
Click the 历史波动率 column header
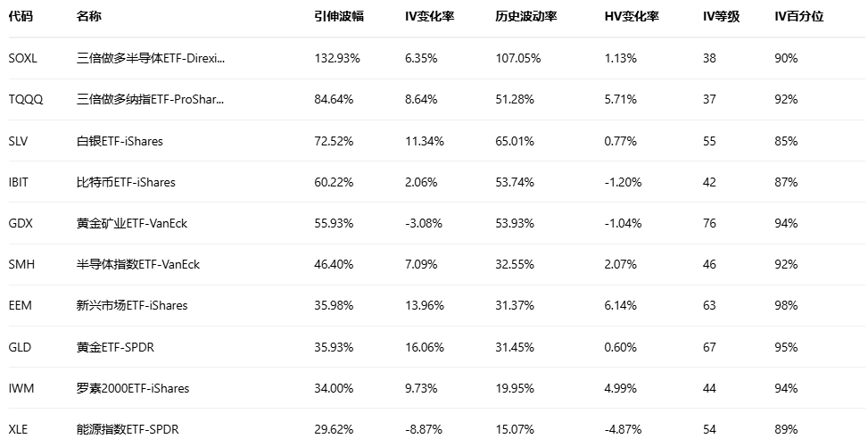[525, 17]
